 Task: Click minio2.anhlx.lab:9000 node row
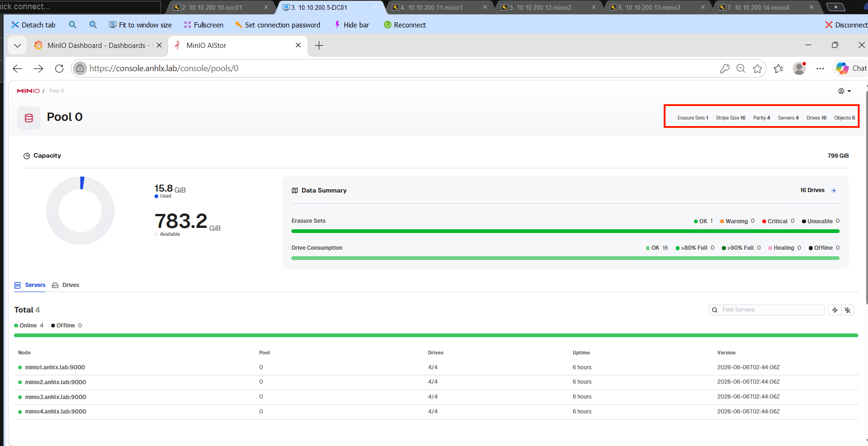pos(436,382)
